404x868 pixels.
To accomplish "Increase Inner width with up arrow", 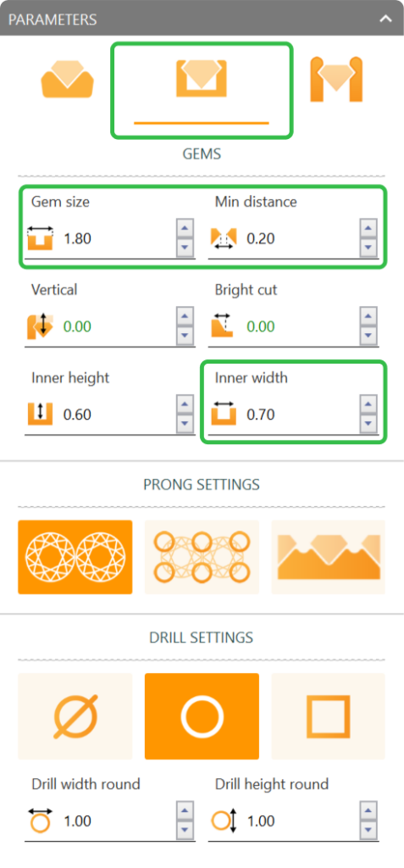I will point(368,404).
